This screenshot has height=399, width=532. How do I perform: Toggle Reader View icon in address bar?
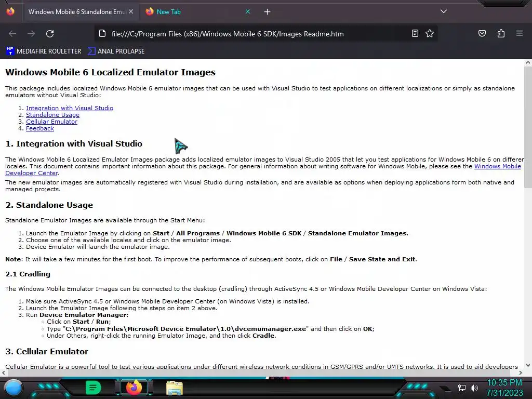(415, 33)
